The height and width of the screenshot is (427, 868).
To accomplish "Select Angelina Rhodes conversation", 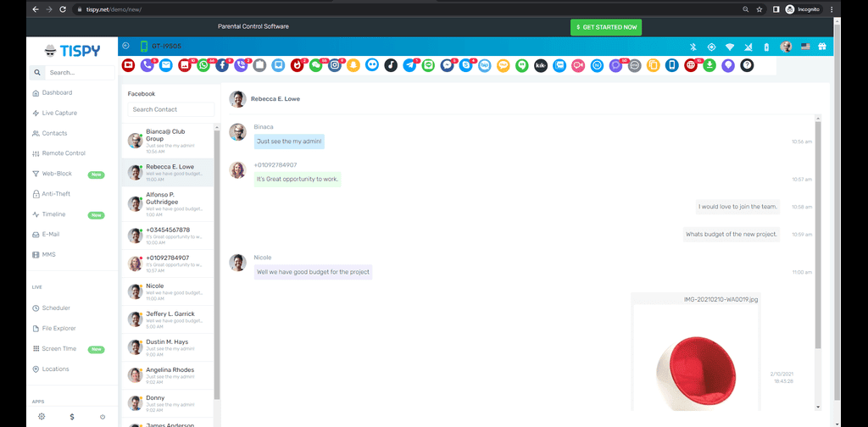I will pos(168,375).
